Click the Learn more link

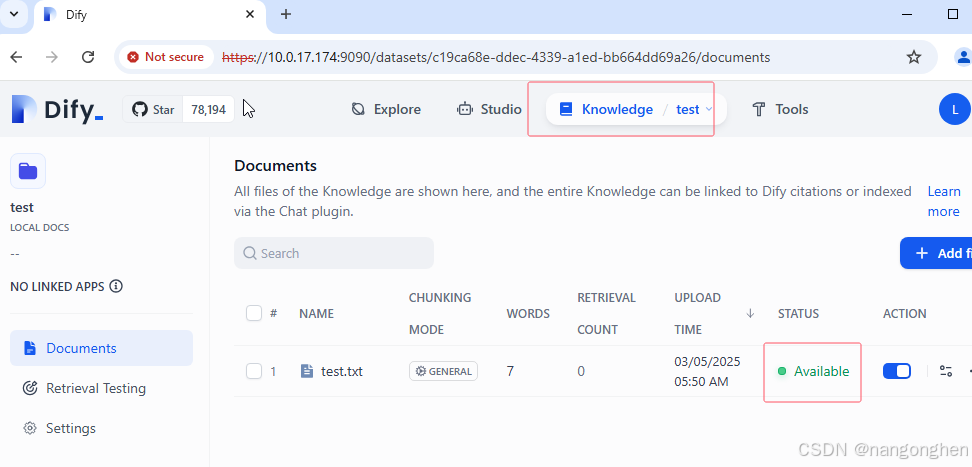tap(943, 202)
